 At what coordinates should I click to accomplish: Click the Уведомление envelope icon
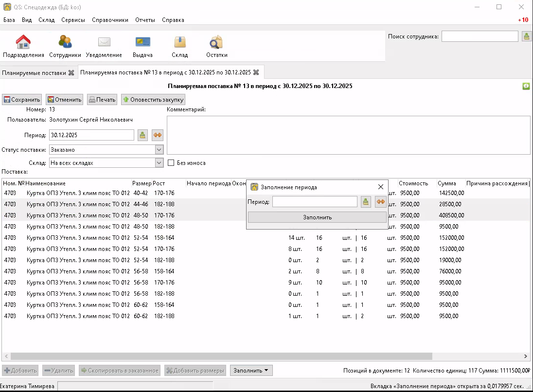pyautogui.click(x=104, y=43)
